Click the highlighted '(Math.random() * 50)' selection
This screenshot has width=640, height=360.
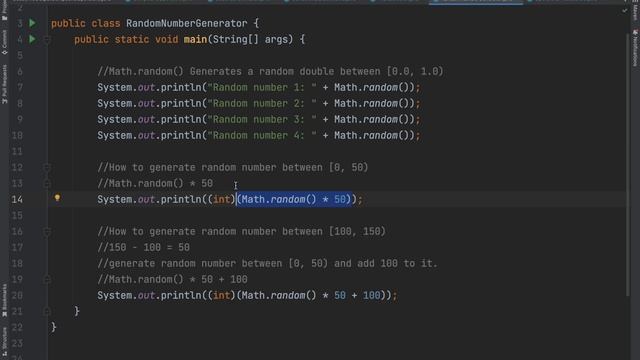click(x=294, y=200)
